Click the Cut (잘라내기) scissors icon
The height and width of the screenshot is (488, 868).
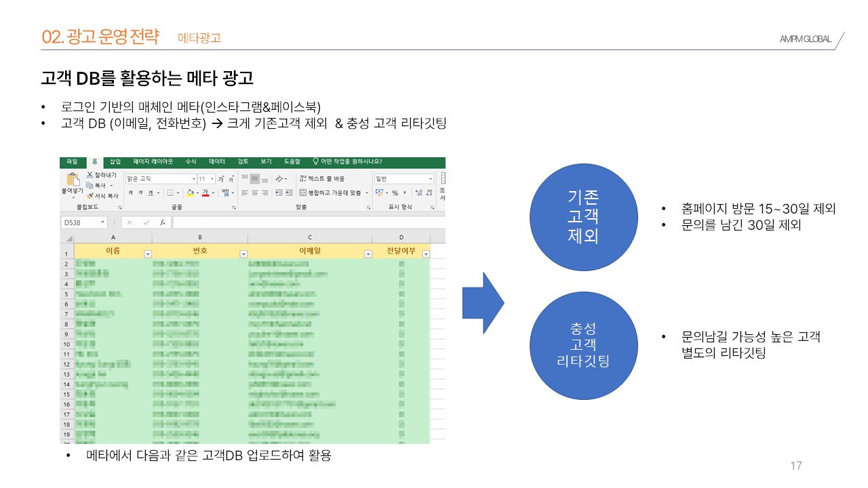[90, 175]
